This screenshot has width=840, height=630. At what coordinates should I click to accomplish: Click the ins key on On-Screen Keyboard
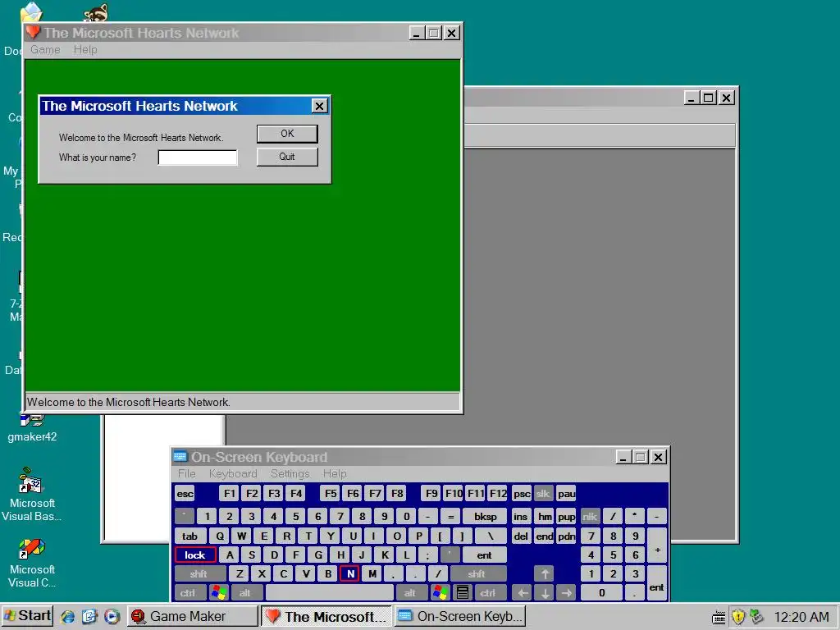point(521,517)
